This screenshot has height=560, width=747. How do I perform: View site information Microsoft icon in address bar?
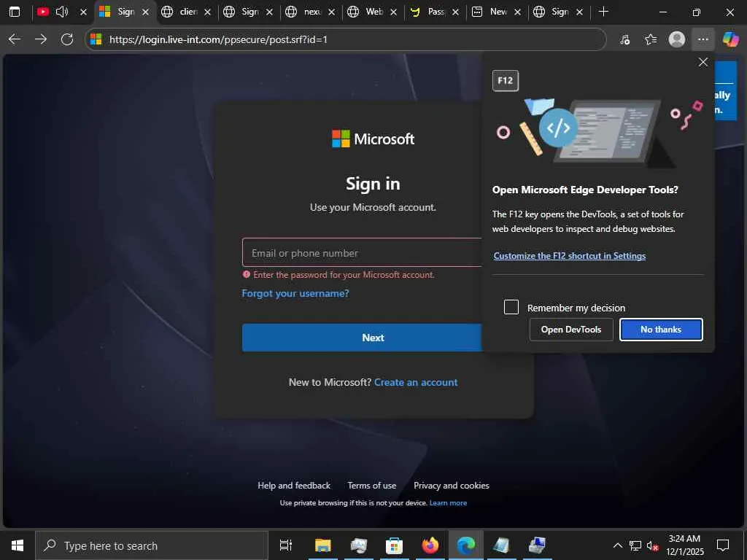(x=96, y=39)
